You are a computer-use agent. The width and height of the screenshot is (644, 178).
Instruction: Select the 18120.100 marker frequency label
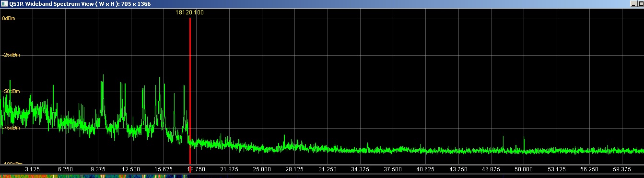(190, 12)
